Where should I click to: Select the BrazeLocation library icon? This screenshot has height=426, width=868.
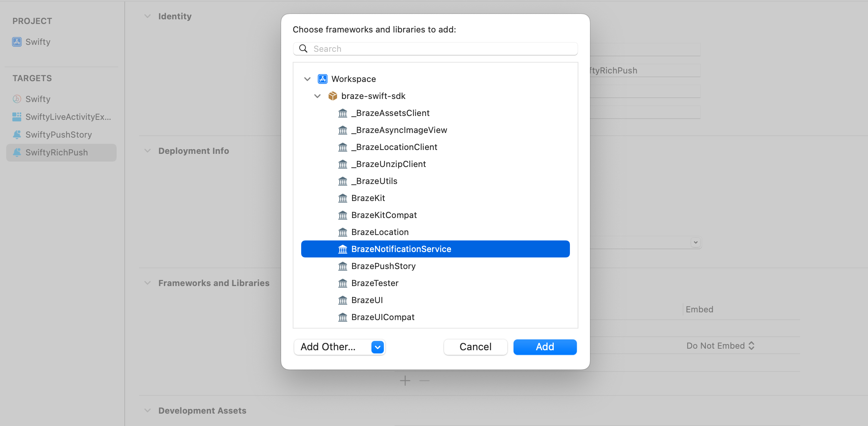tap(342, 232)
